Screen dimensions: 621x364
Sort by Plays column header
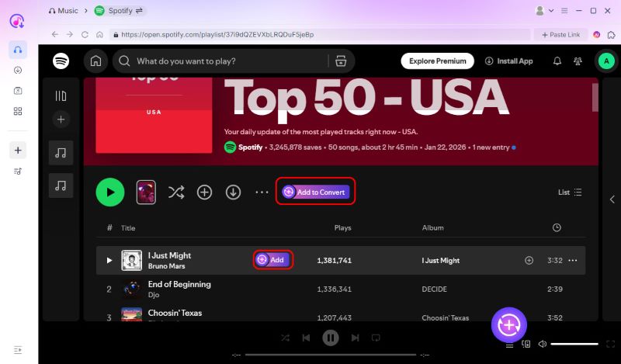[x=342, y=227]
